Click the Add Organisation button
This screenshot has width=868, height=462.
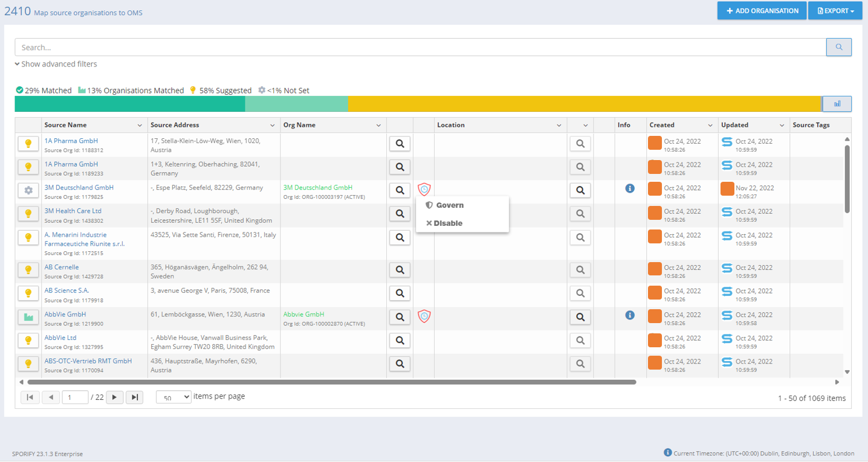[x=762, y=11]
